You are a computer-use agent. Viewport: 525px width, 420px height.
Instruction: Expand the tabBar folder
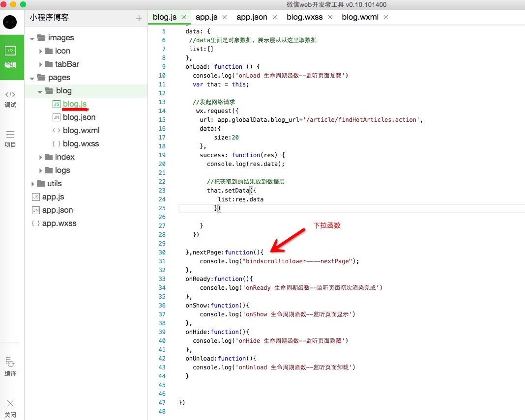(x=41, y=64)
